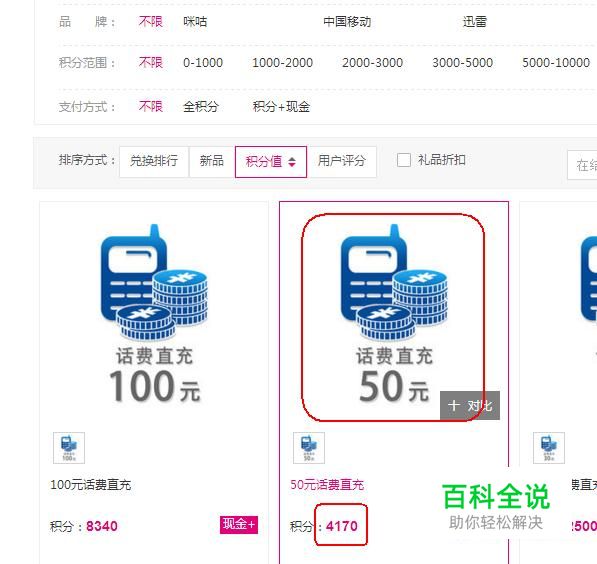Filter brand by 中国移动
Viewport: 597px width, 564px height.
pos(347,21)
